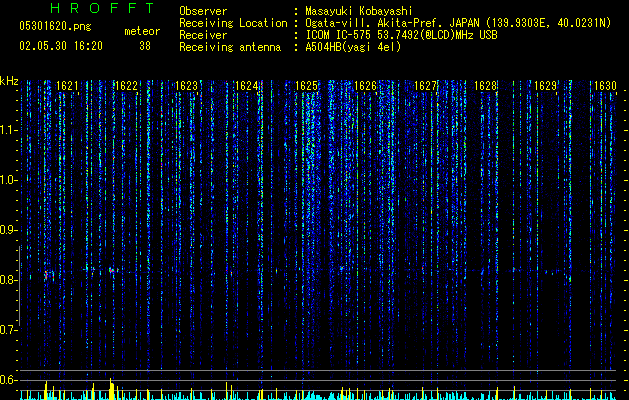Screen dimensions: 629x400
Task: Click the 1625 time marker
Action: tap(306, 86)
